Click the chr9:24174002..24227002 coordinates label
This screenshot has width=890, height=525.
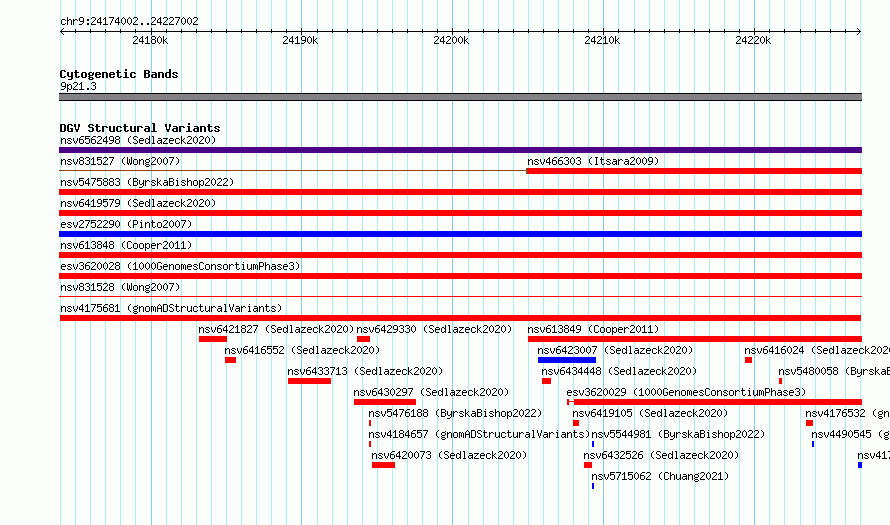coord(129,21)
